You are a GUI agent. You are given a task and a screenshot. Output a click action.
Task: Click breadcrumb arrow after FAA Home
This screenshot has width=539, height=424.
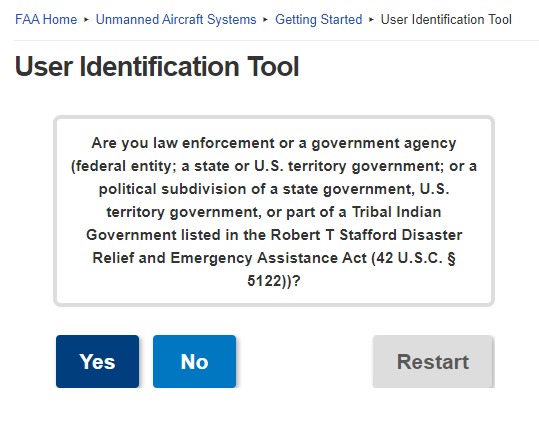[86, 20]
